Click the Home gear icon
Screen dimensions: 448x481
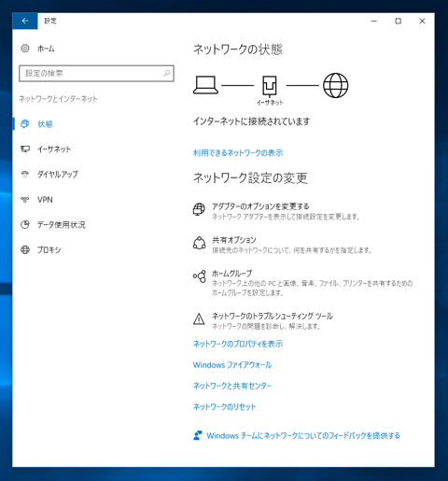point(25,49)
